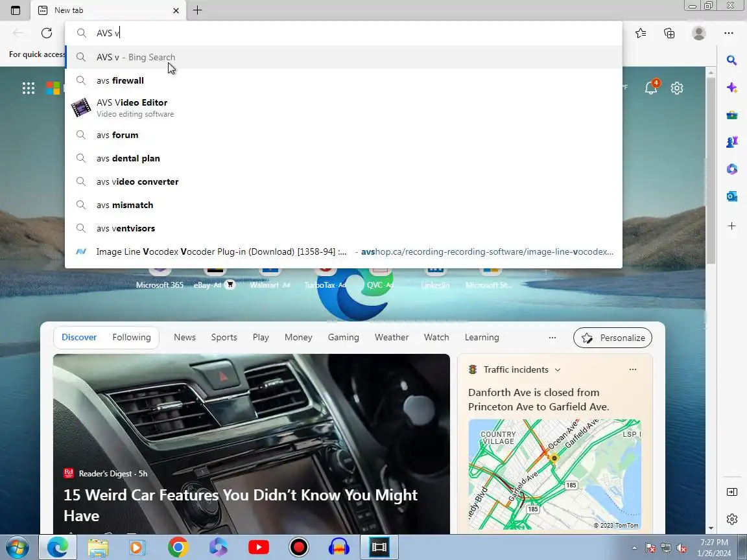Show more feed categories ellipsis
The height and width of the screenshot is (560, 747).
[x=552, y=337]
